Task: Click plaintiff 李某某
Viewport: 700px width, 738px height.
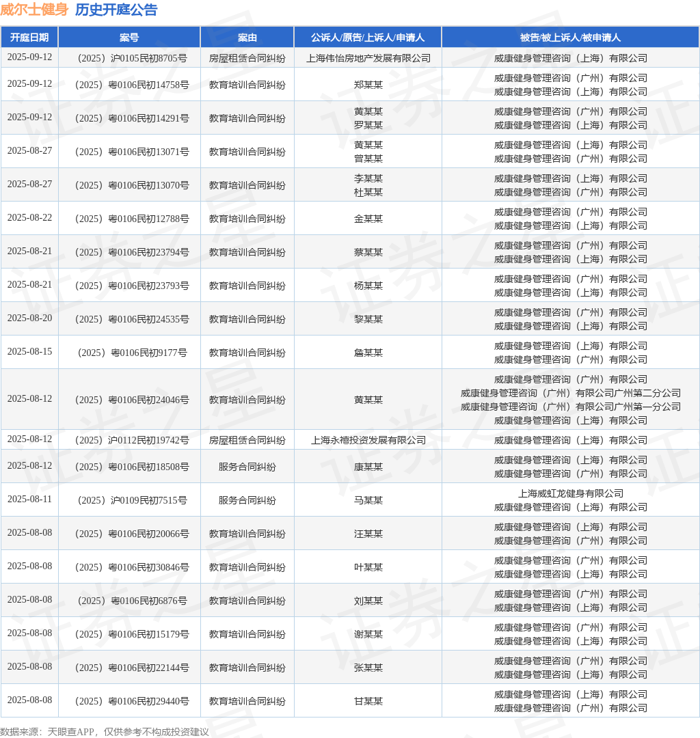Action: tap(368, 178)
